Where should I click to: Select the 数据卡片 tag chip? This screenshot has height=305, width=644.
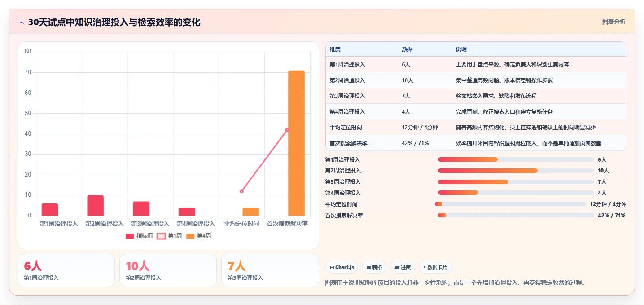(x=435, y=267)
